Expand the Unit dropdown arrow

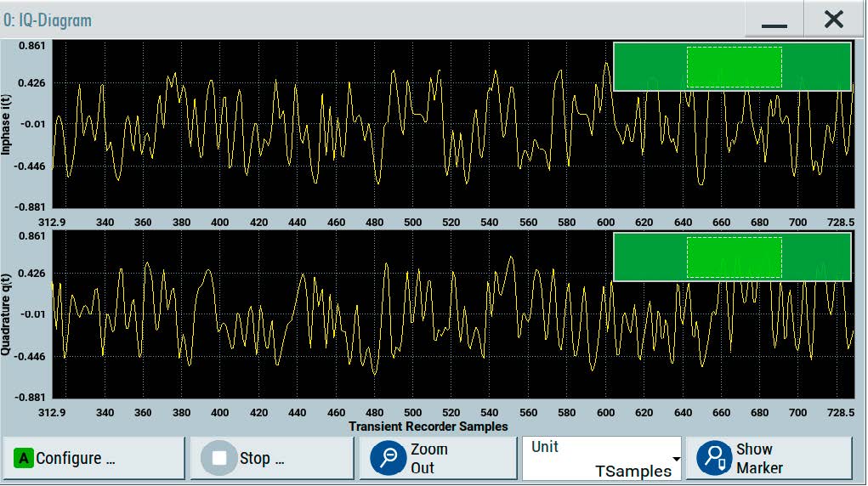(x=677, y=460)
